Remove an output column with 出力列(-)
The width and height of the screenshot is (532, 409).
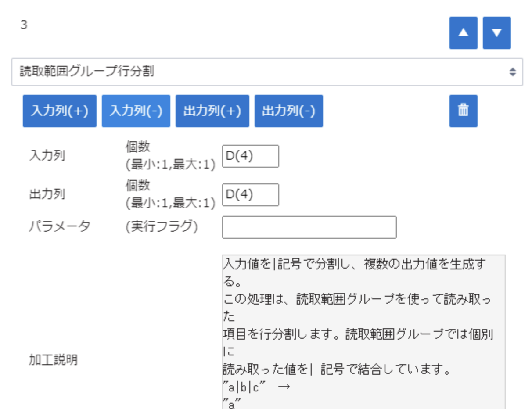click(288, 111)
